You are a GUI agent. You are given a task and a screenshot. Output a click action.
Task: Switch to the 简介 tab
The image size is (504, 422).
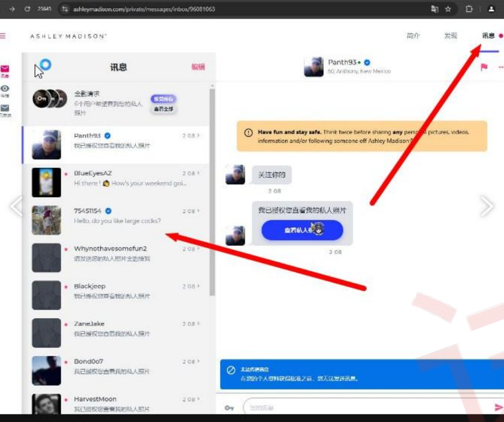point(413,36)
